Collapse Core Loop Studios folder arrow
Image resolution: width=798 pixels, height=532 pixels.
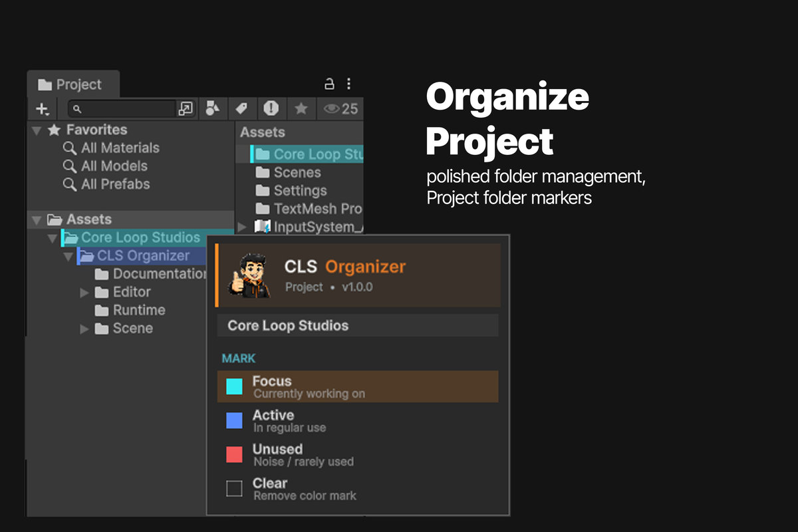point(53,238)
